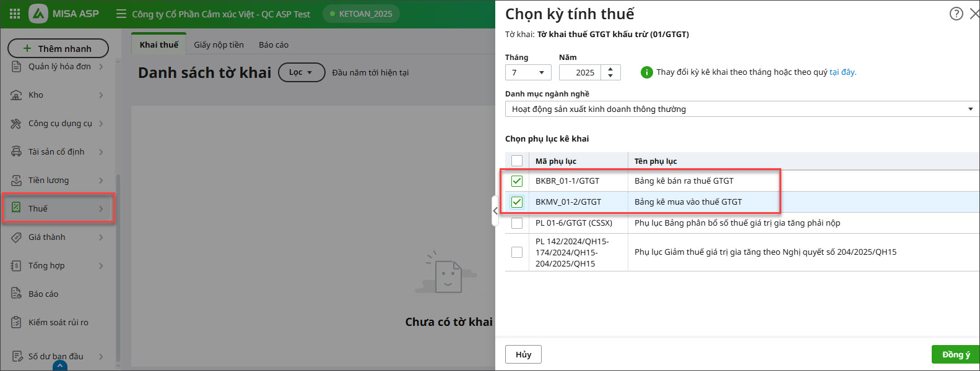Click the Tiền lương salary icon
Screen dimensions: 980x371
coord(16,180)
